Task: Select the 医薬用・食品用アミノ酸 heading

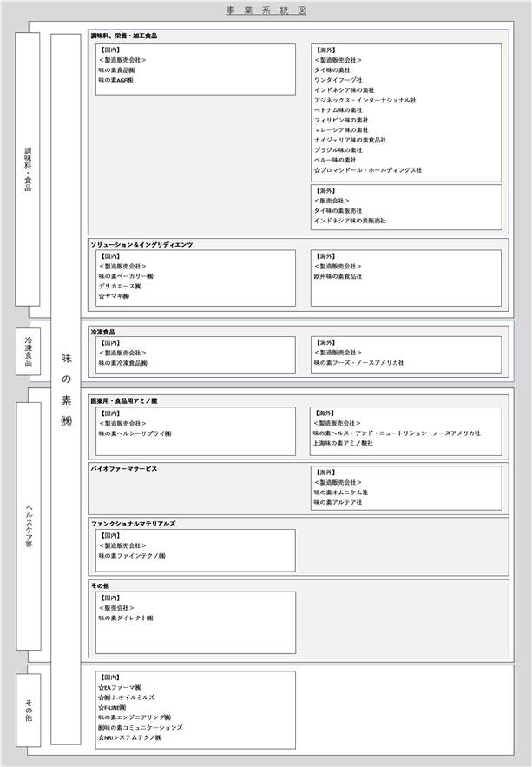Action: (x=123, y=400)
